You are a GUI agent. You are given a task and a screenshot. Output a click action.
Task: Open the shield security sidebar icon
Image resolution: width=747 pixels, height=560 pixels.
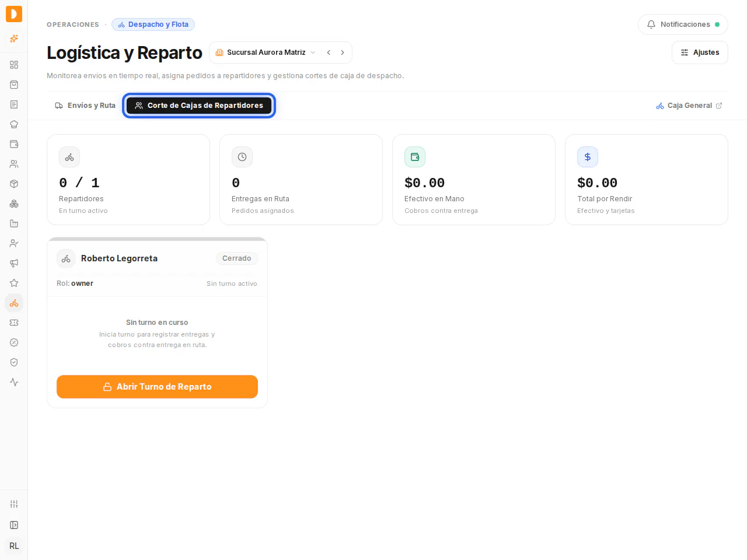[14, 362]
